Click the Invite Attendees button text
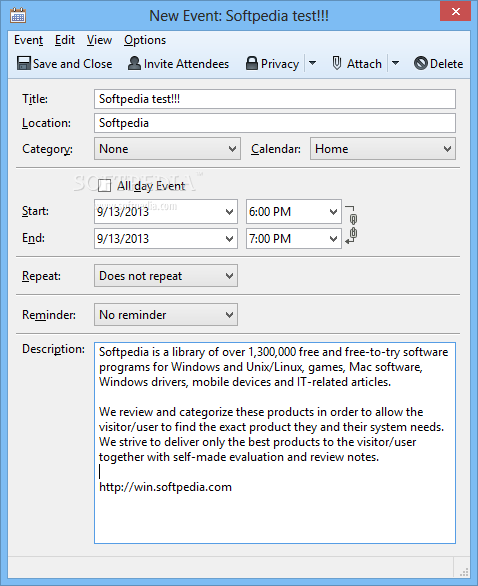 pyautogui.click(x=186, y=64)
